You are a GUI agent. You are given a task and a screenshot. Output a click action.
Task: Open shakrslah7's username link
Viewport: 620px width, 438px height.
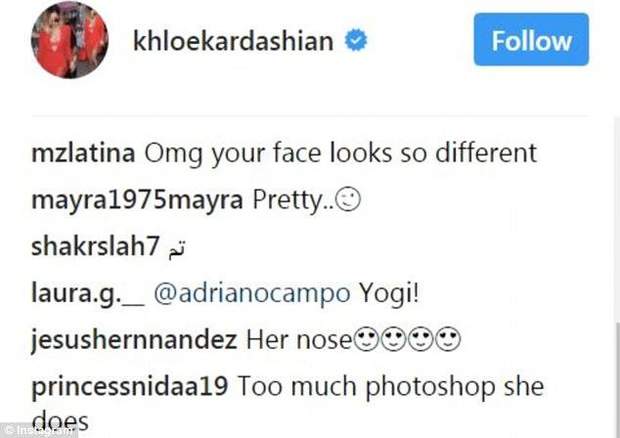[95, 246]
